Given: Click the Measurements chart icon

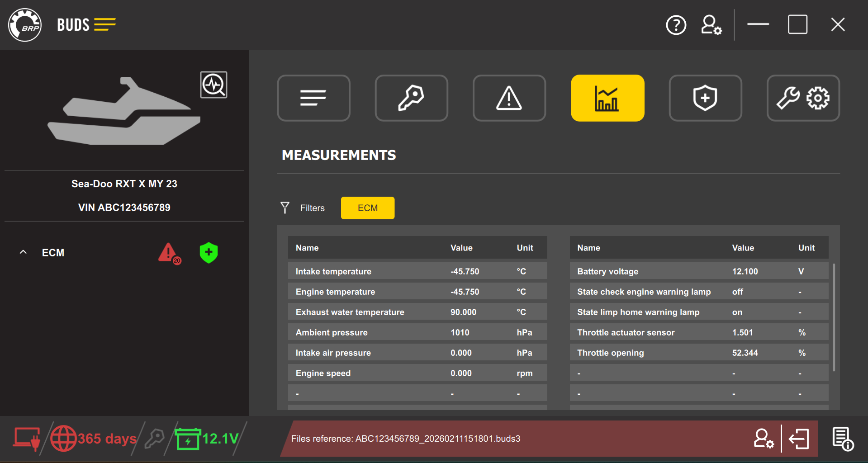Looking at the screenshot, I should [x=607, y=98].
